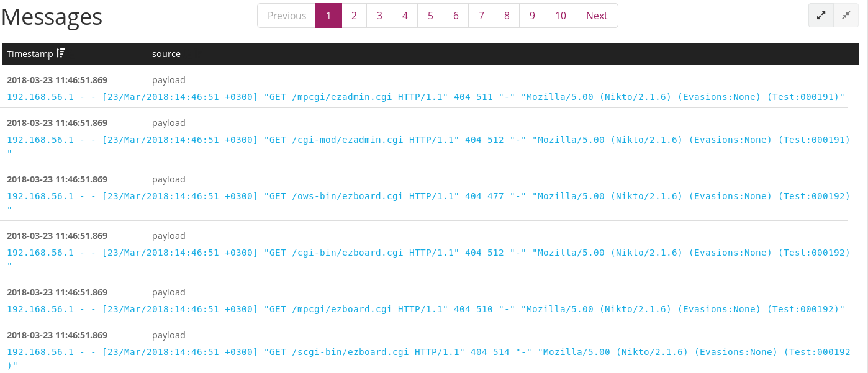The image size is (868, 373).
Task: Expand the /cgi-mod/ezadmin.cgi log message
Action: click(428, 140)
